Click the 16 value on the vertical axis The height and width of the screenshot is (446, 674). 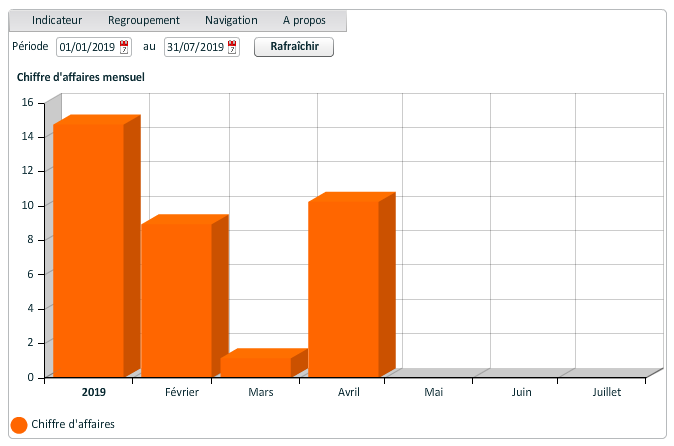(28, 102)
